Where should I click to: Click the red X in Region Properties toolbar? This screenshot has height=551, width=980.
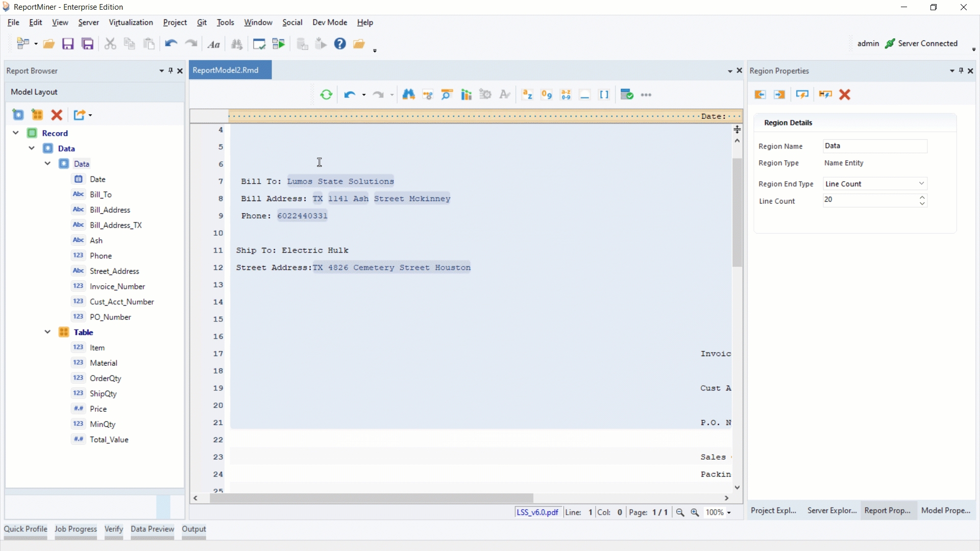click(x=845, y=94)
